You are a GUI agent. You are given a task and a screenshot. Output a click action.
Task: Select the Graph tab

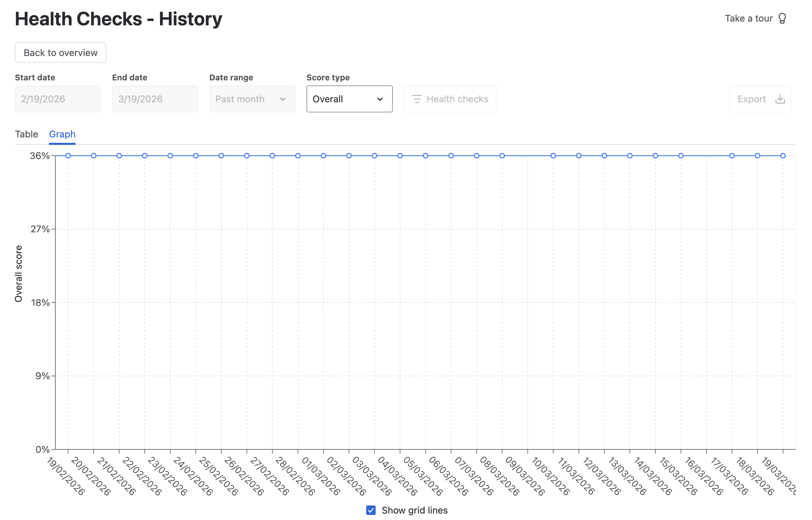(62, 134)
